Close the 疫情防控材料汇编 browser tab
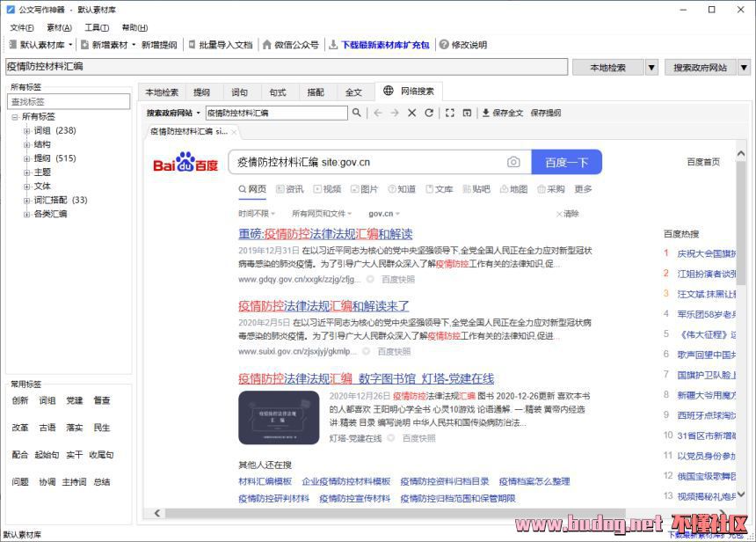756x542 pixels. pos(234,132)
